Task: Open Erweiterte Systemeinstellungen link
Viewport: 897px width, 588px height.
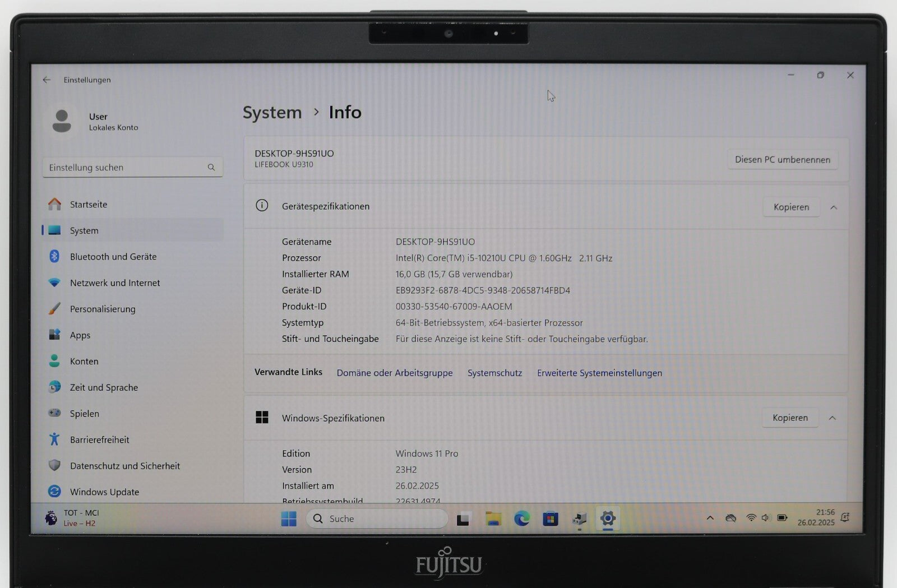Action: [x=599, y=373]
